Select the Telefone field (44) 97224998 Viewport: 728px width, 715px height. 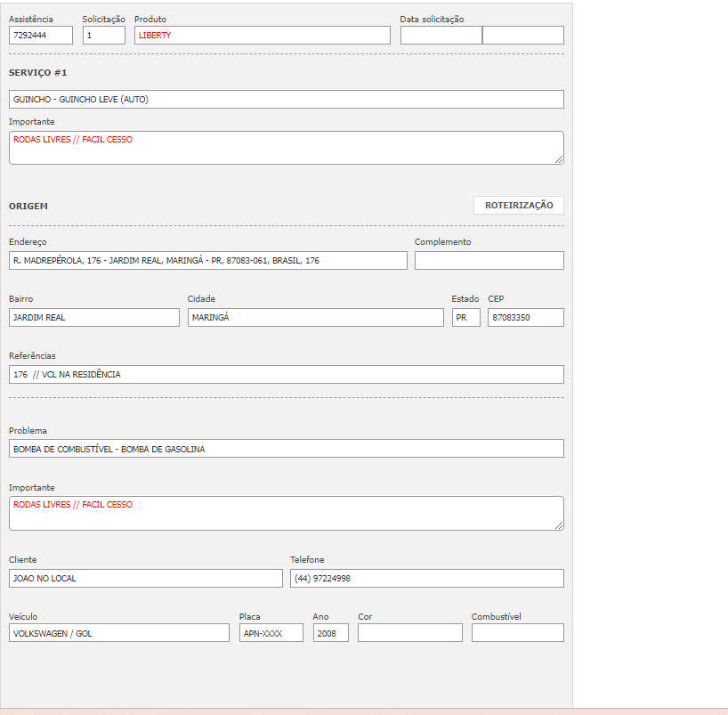pos(427,579)
